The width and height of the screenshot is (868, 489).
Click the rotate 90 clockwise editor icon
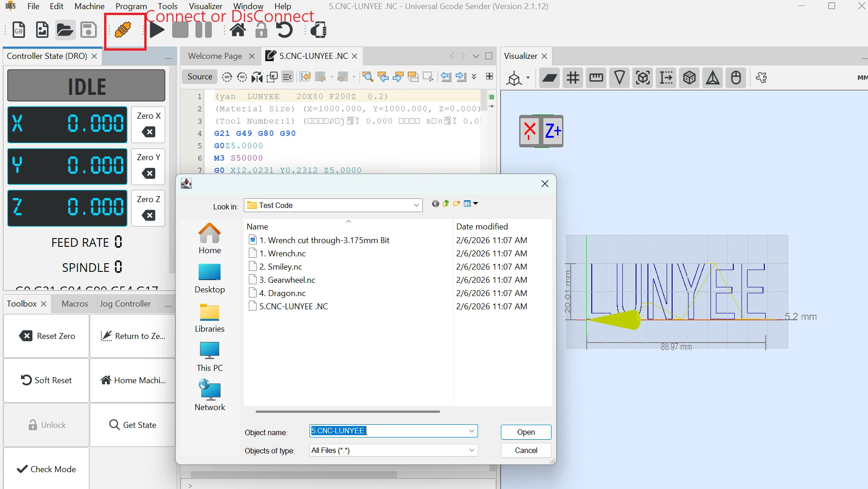coord(227,77)
